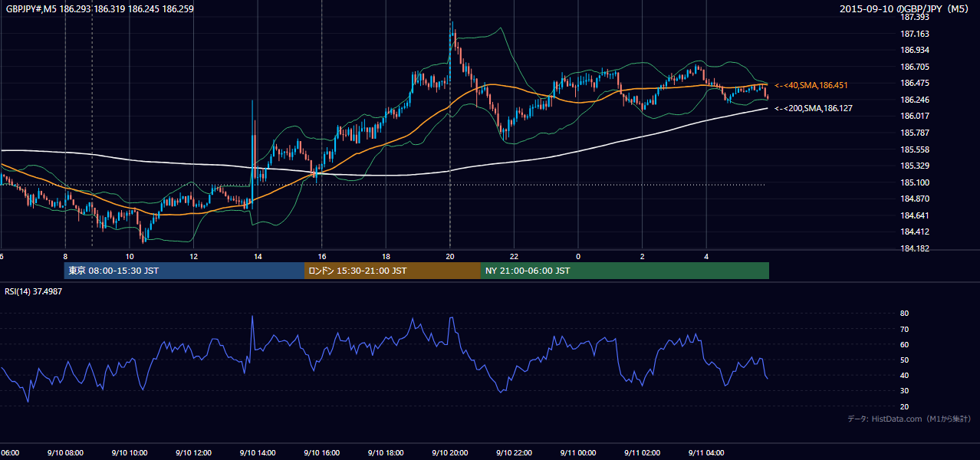The width and height of the screenshot is (980, 460).
Task: Click the 9/10 22:00 time axis label
Action: (514, 453)
